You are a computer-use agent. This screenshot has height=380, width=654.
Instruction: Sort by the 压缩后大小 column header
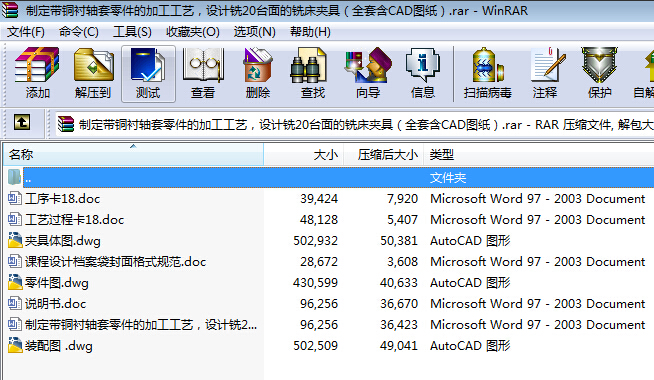(384, 155)
